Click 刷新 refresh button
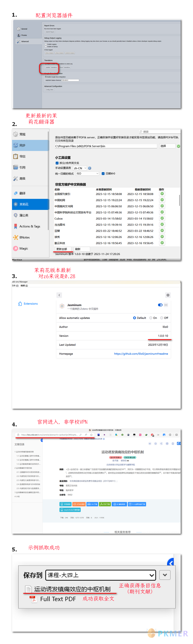Viewport: 193px width, 644px height. coord(82,249)
